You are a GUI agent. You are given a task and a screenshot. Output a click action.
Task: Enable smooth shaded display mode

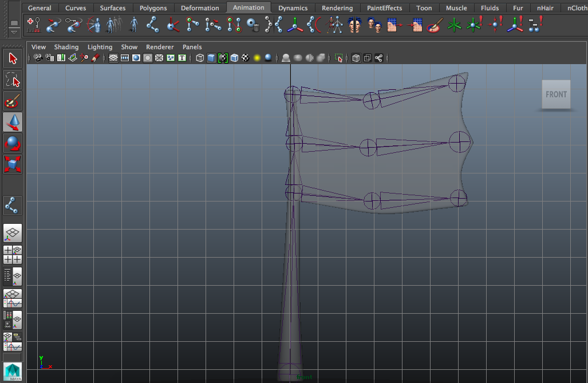[x=211, y=58]
